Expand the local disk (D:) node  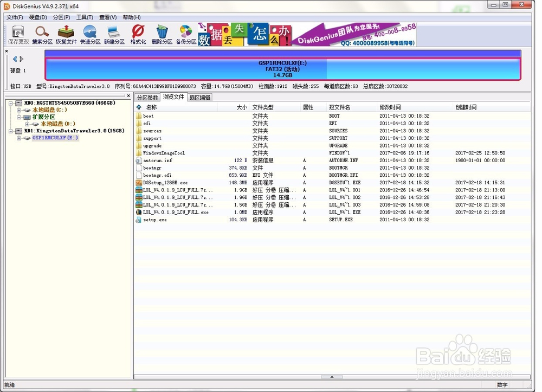[27, 124]
